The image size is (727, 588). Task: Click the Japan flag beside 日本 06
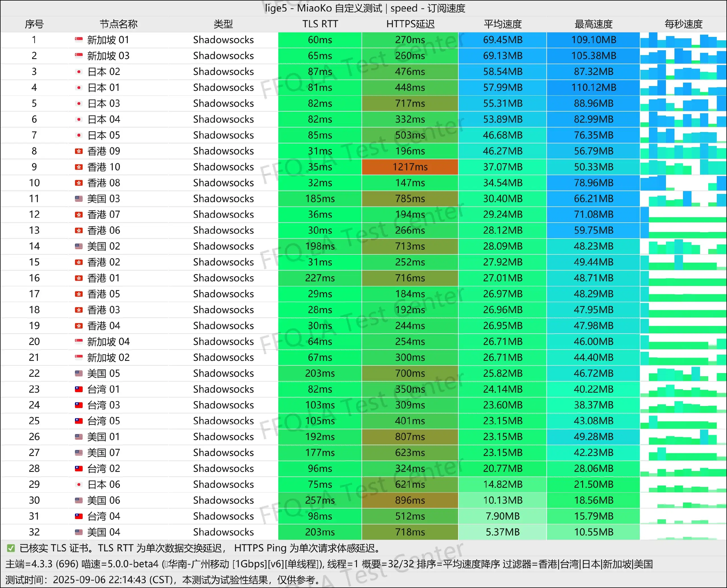pos(79,484)
